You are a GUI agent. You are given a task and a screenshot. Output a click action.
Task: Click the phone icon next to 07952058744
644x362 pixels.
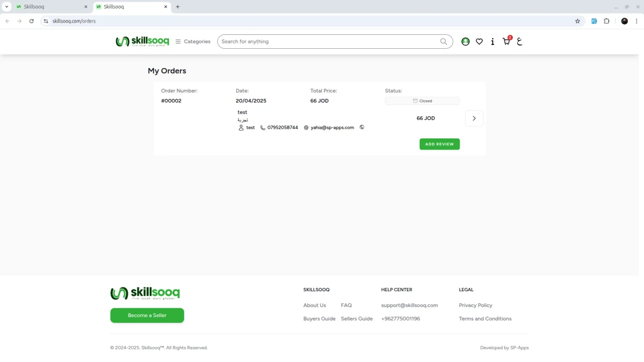[263, 128]
